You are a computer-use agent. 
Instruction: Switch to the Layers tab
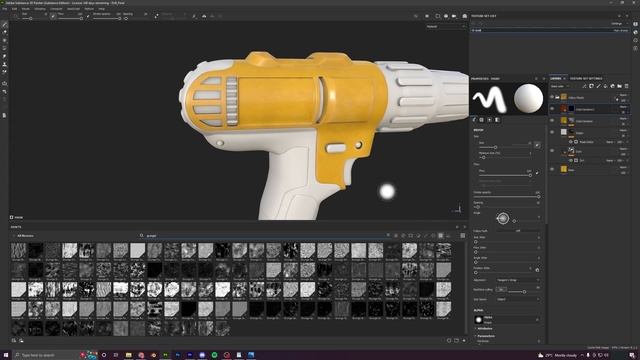click(556, 78)
